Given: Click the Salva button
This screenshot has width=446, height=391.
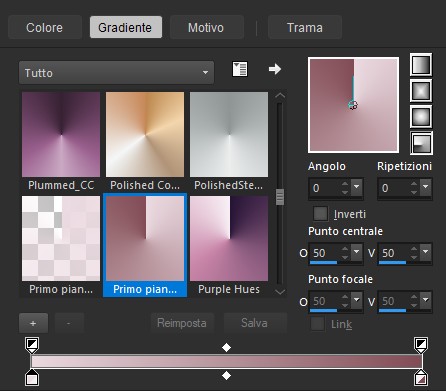Looking at the screenshot, I should pos(255,323).
